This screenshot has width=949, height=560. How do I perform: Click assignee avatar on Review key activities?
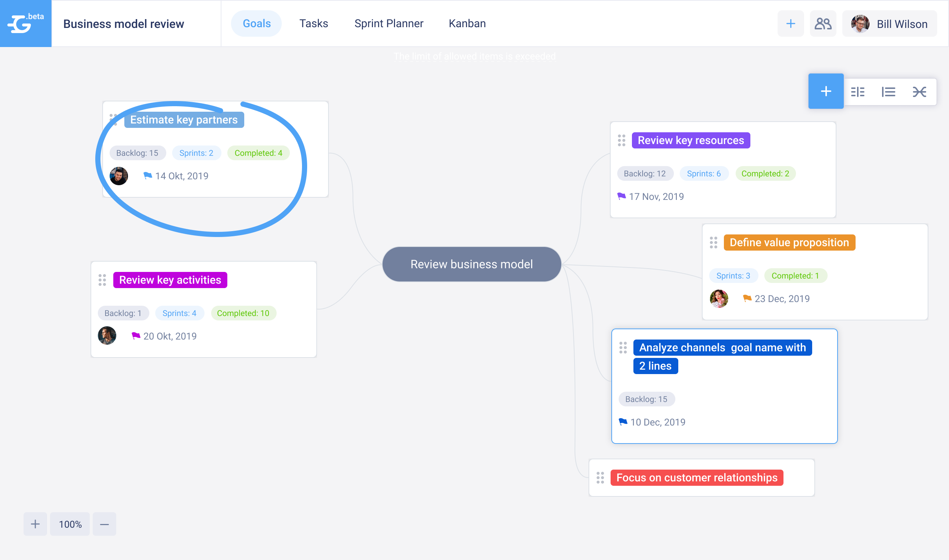click(107, 335)
